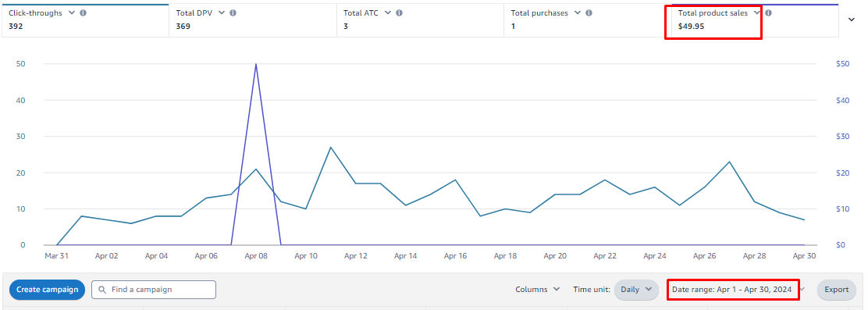Click the Apr 30 axis label
Screen dimensions: 868x310
[x=804, y=256]
